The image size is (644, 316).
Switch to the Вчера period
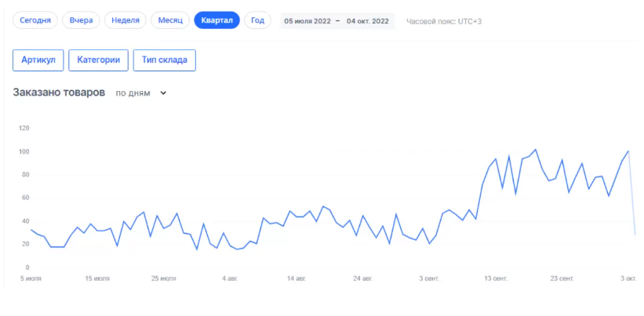pyautogui.click(x=81, y=20)
